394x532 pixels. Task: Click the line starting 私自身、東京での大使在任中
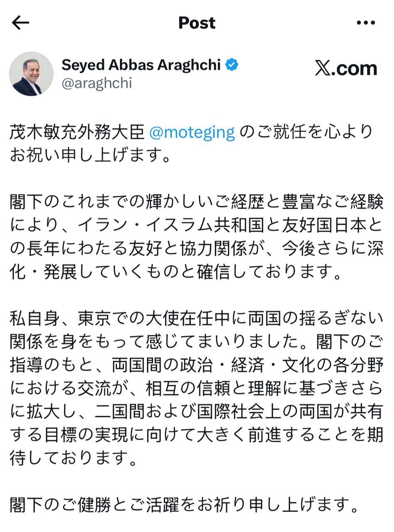[196, 319]
